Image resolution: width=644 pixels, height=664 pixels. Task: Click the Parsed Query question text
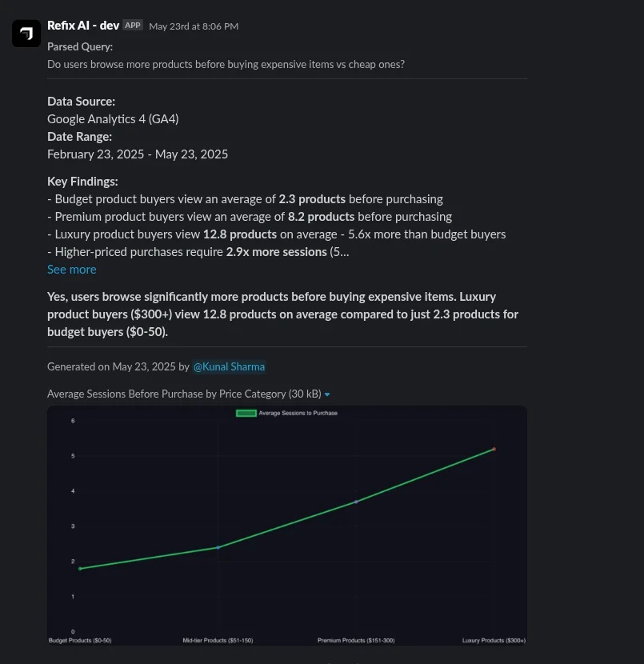(226, 64)
